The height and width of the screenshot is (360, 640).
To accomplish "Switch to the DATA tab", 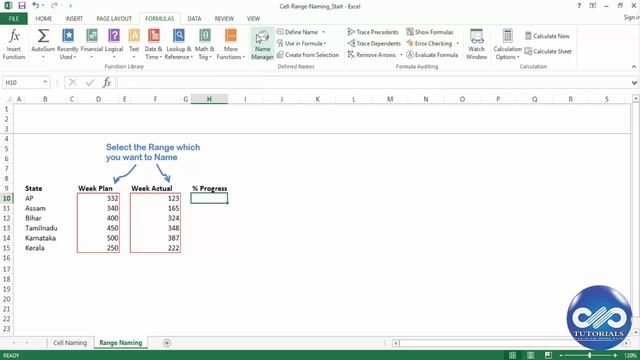I will pos(194,19).
